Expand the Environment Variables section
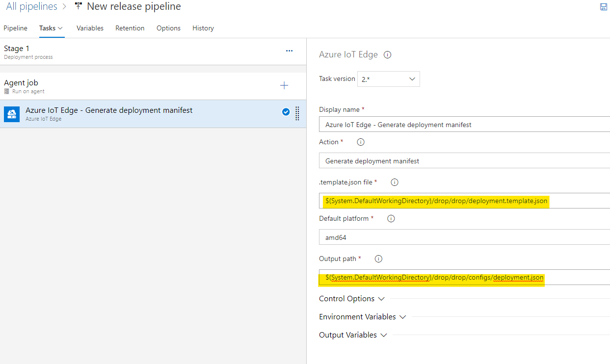Screen dimensions: 610x364 click(362, 317)
